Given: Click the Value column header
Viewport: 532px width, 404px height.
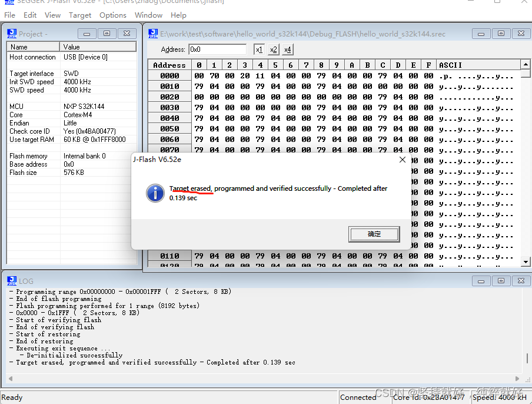Looking at the screenshot, I should (98, 47).
